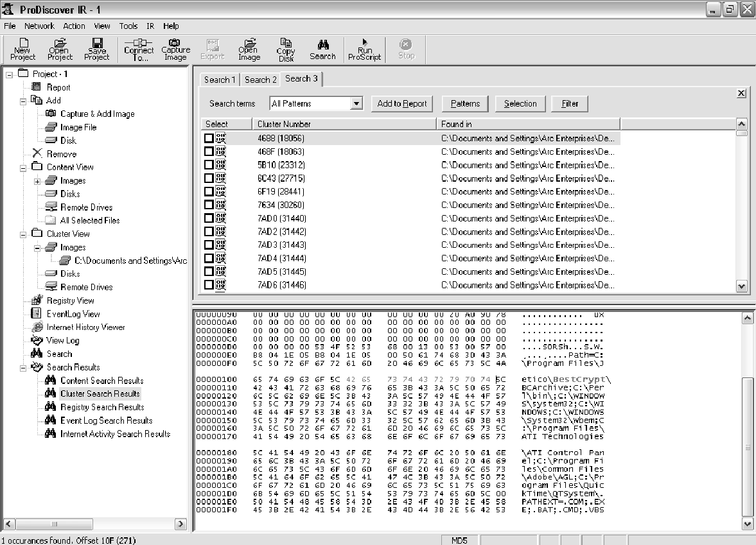Open the Tools menu
Viewport: 756px width, 545px height.
[128, 26]
